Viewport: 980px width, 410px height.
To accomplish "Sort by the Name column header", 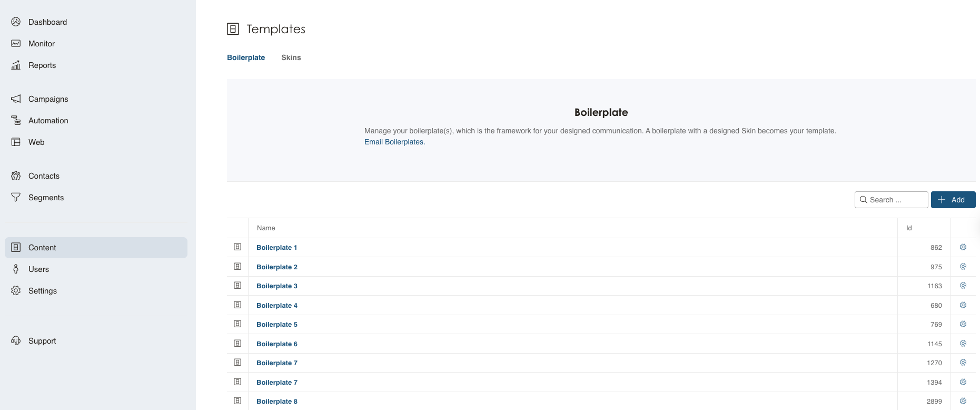I will (x=266, y=228).
